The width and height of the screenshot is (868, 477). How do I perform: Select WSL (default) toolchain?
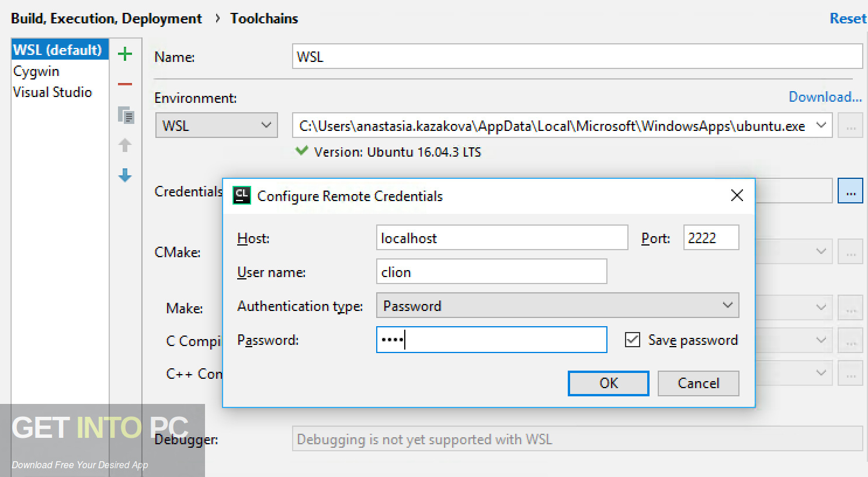pyautogui.click(x=60, y=50)
